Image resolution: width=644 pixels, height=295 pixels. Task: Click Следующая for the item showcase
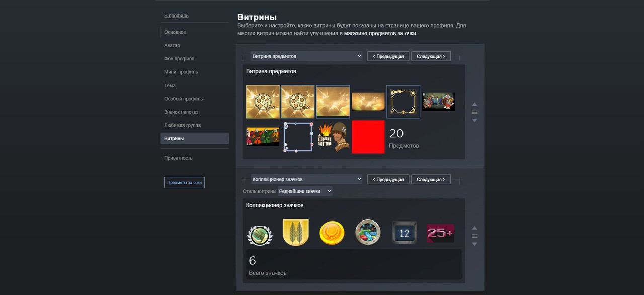click(x=431, y=56)
